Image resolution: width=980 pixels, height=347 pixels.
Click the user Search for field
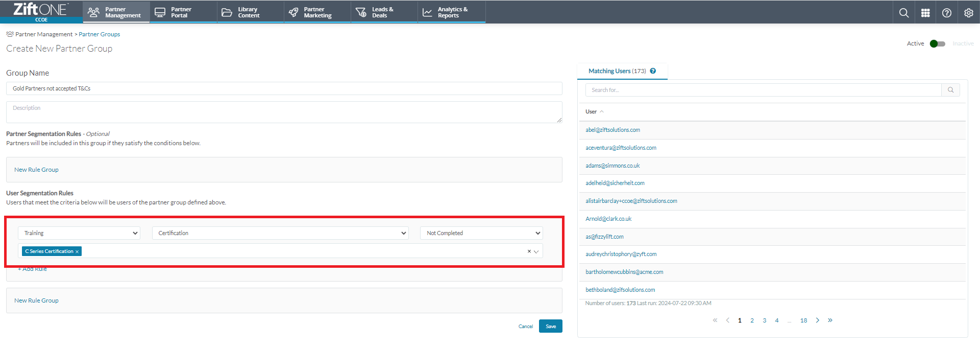(763, 90)
